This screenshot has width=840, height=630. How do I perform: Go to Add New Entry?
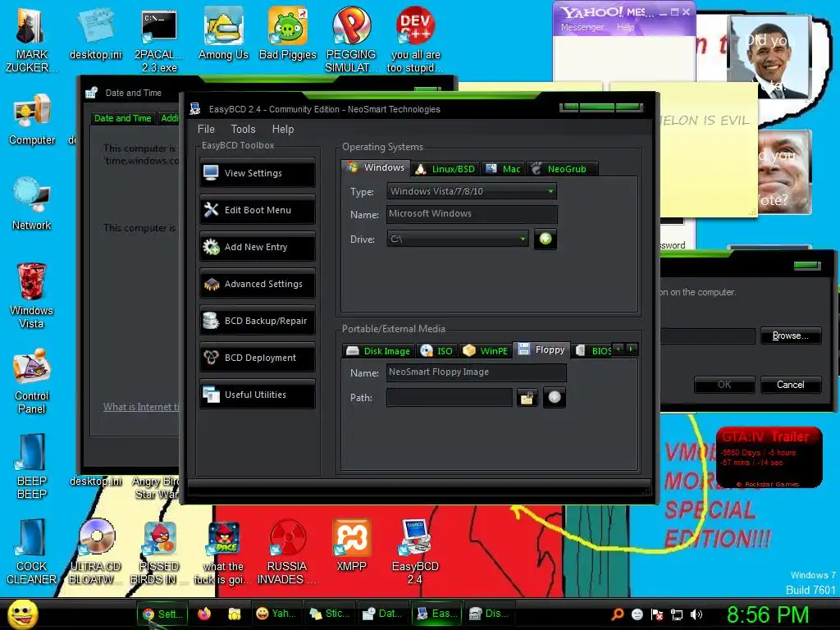[257, 247]
